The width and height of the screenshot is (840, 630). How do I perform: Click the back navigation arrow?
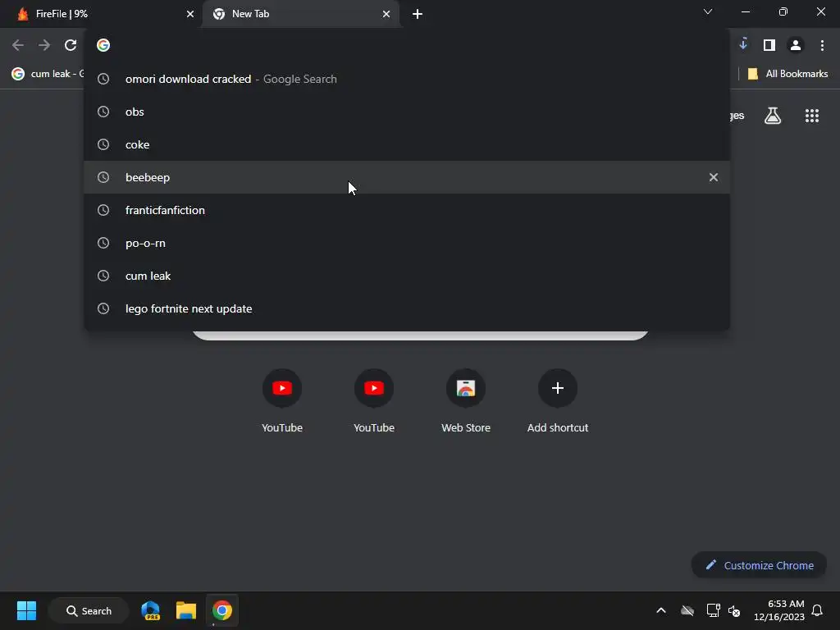[x=18, y=46]
